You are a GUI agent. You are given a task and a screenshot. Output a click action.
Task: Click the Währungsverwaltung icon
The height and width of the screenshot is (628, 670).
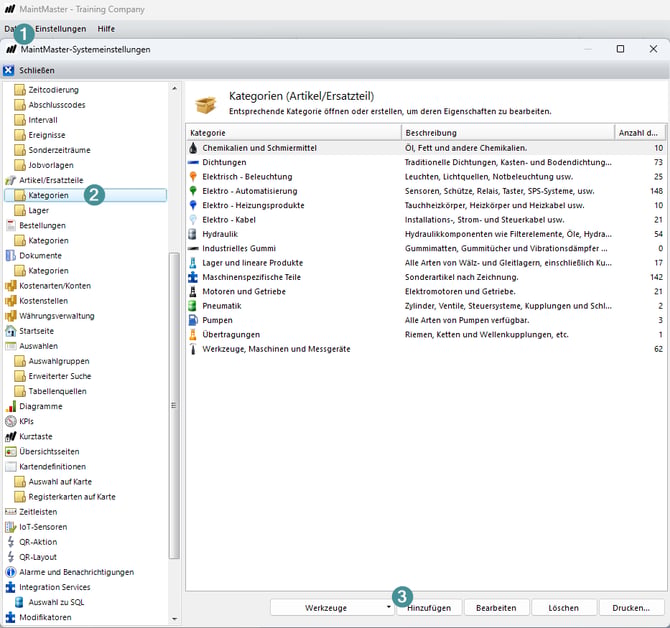tap(11, 316)
